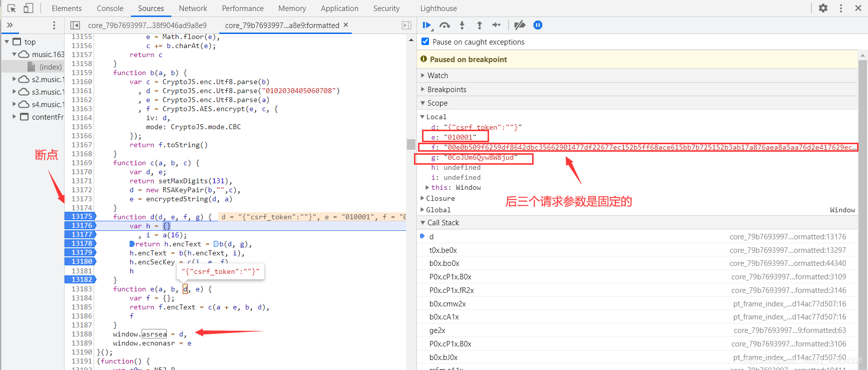Open the Performance tab
Viewport: 868px width, 370px height.
(x=243, y=9)
